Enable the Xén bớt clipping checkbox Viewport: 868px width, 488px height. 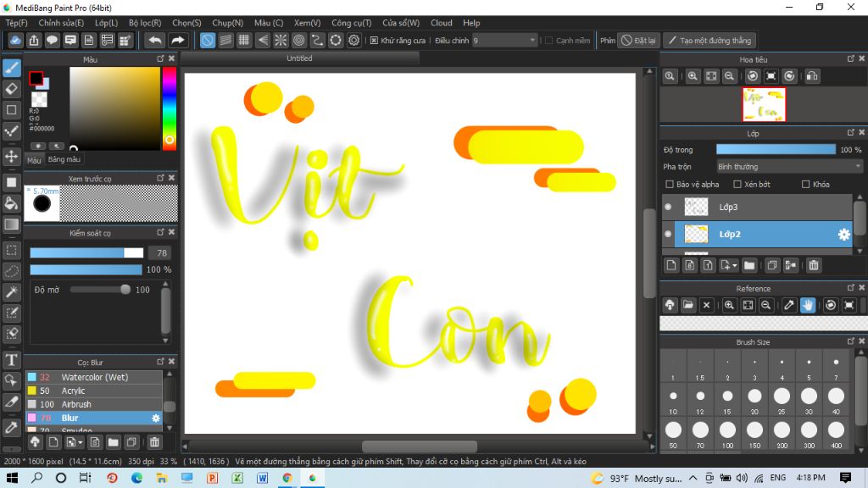click(x=737, y=184)
